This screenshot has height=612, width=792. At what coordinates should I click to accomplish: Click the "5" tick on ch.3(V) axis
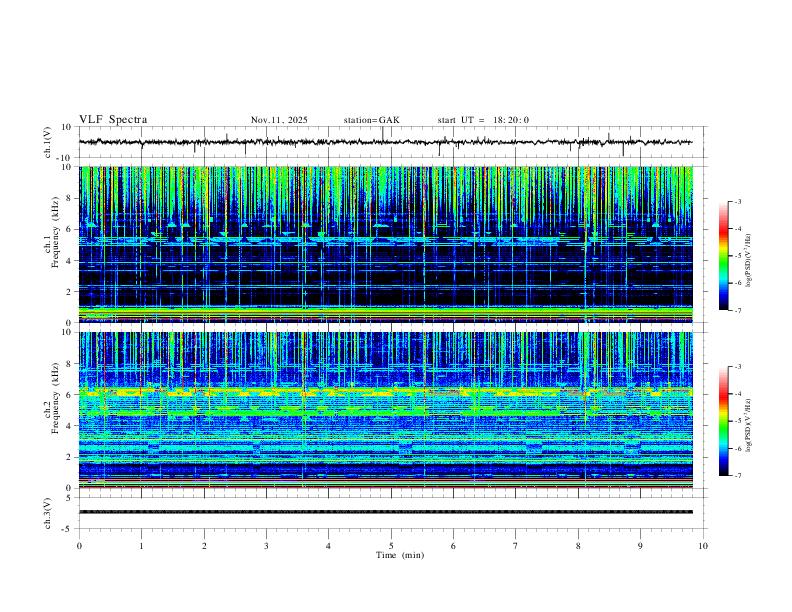point(70,498)
